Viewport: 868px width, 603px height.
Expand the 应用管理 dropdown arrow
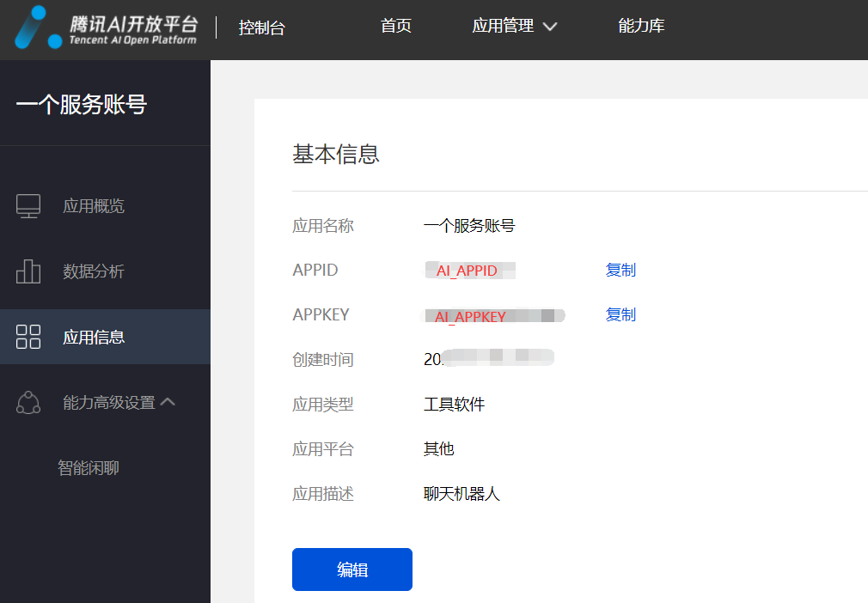tap(550, 27)
